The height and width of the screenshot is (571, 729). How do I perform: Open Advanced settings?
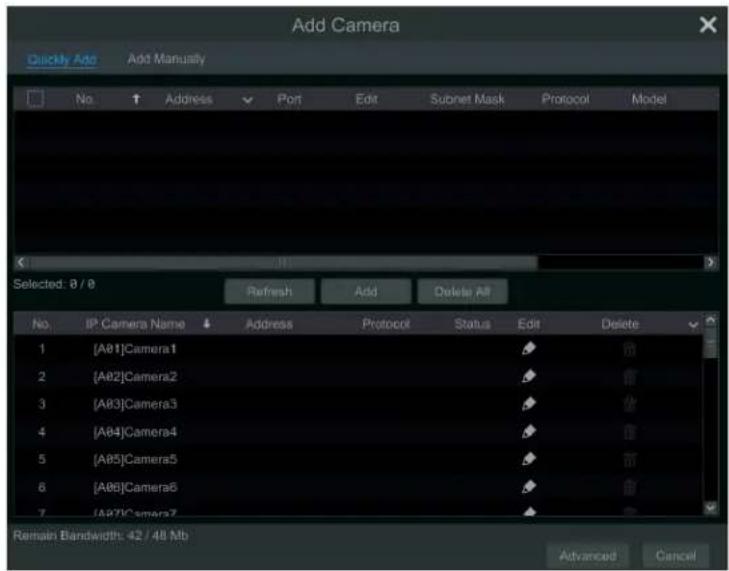588,556
